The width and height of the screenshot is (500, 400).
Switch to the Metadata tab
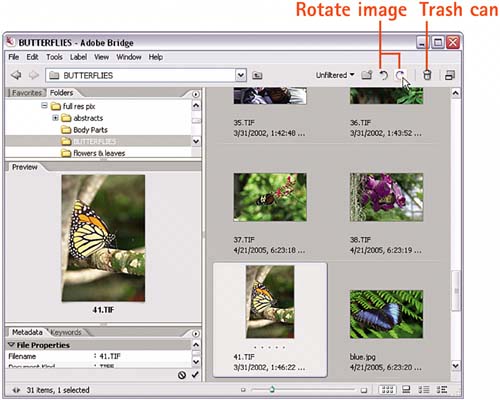coord(27,332)
